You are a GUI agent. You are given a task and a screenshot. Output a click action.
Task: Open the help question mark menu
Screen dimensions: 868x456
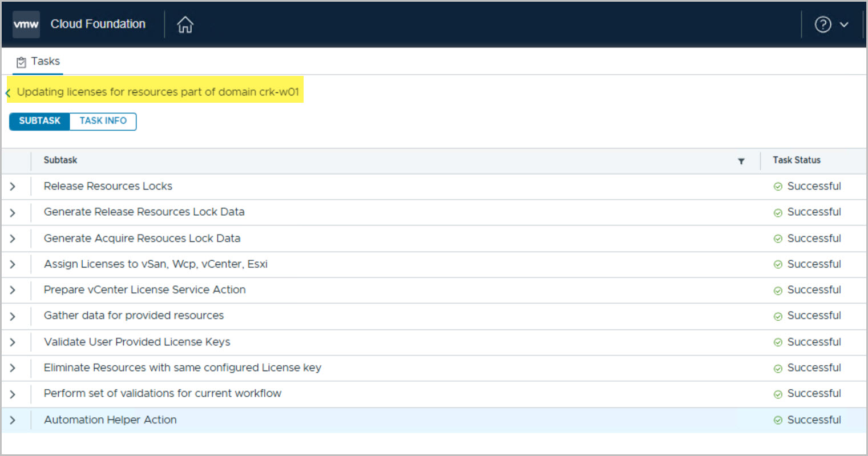click(x=822, y=25)
